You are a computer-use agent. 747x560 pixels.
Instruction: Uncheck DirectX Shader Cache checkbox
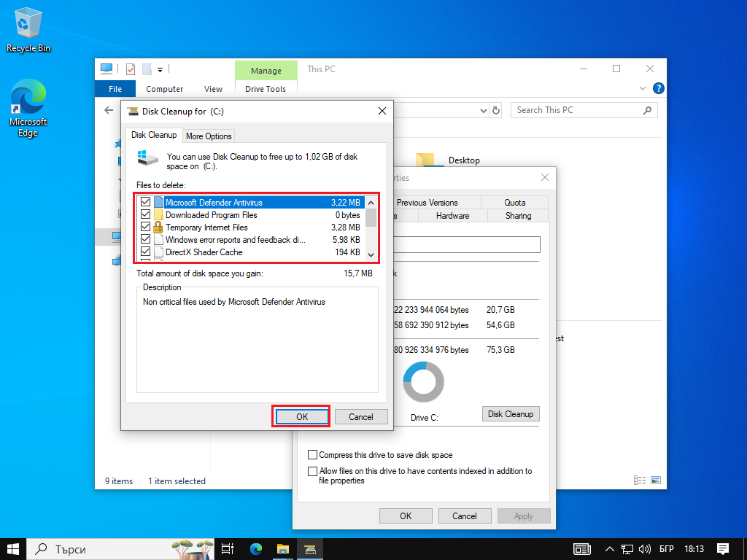tap(145, 252)
